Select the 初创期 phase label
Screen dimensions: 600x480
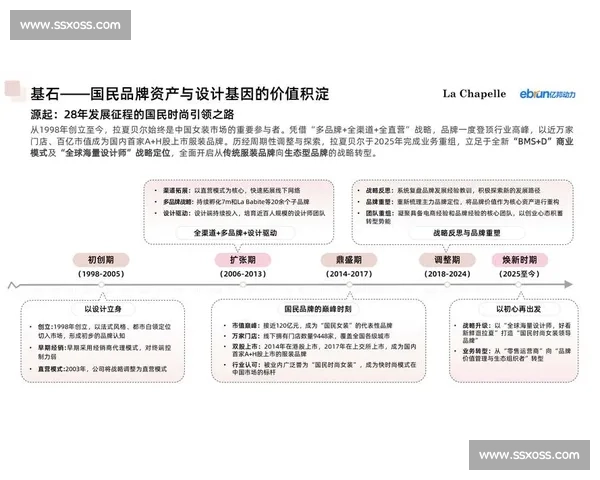pos(101,260)
